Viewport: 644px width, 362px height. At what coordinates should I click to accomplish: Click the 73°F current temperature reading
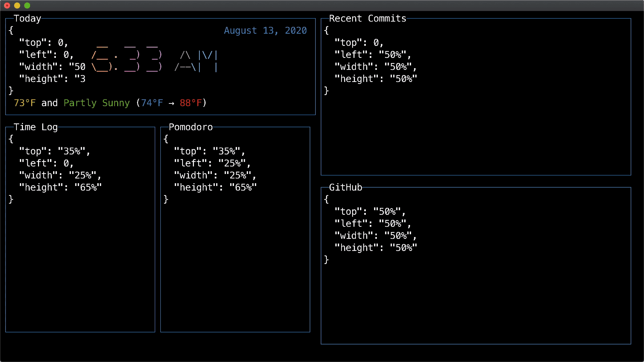(24, 103)
